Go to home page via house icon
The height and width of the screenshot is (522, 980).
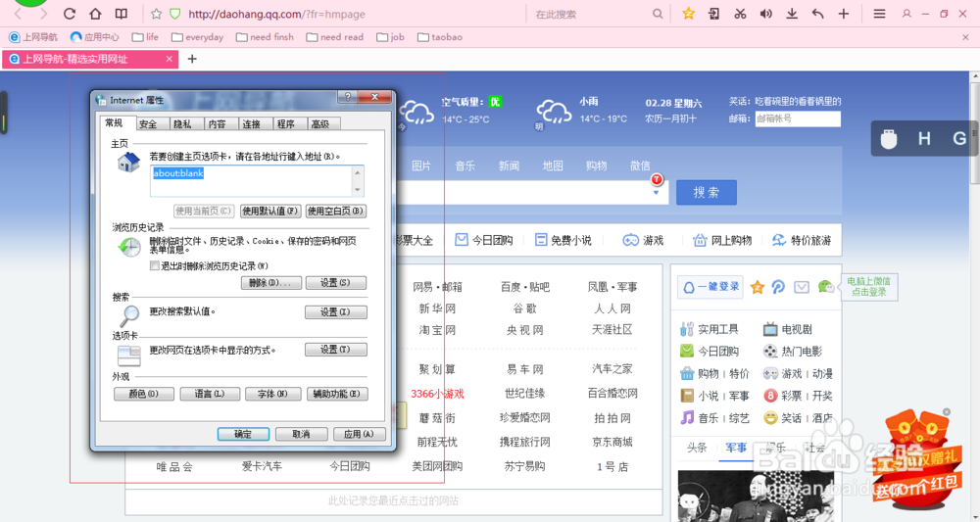tap(95, 14)
